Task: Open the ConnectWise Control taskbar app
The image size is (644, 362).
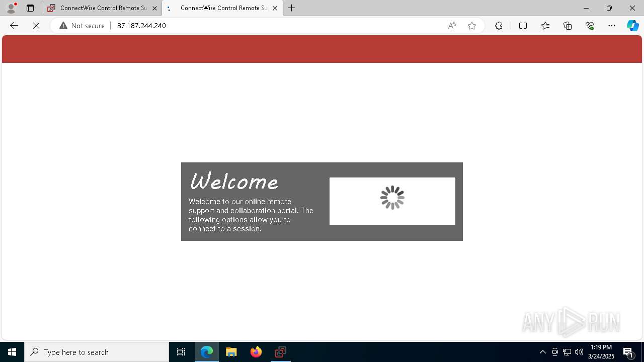Action: click(281, 352)
